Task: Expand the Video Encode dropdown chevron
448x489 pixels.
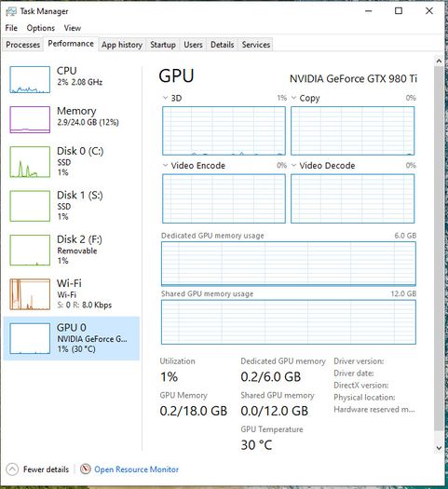Action: point(165,165)
